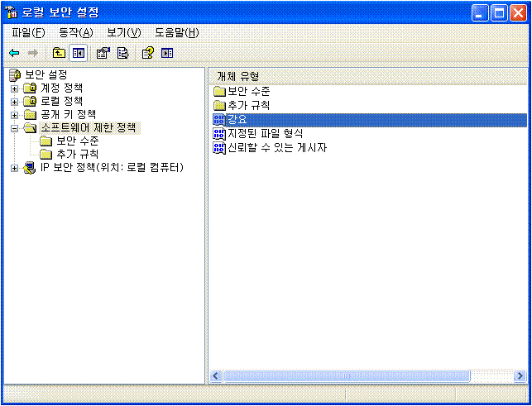The height and width of the screenshot is (406, 532).
Task: Select 계정 정책 in tree
Action: [61, 88]
